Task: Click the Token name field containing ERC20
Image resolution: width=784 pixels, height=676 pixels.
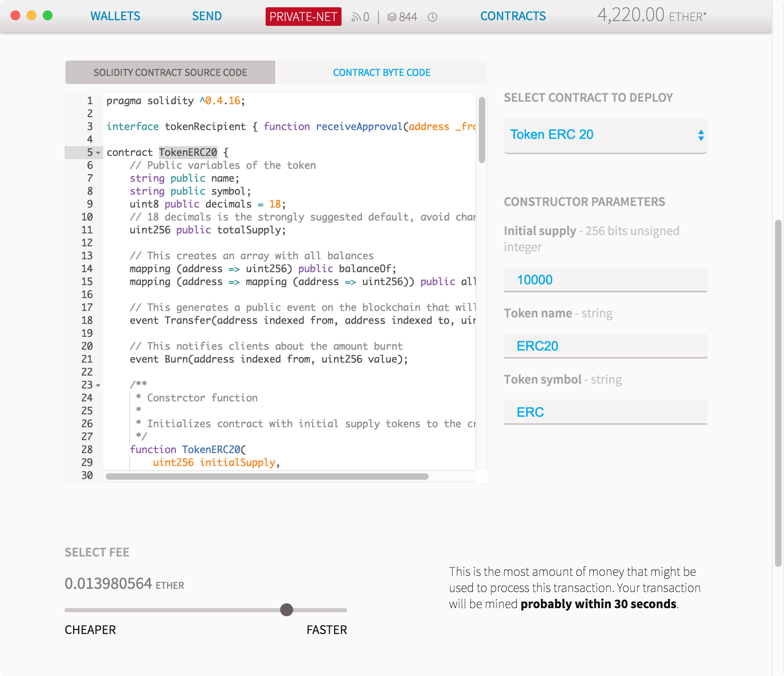Action: 605,346
